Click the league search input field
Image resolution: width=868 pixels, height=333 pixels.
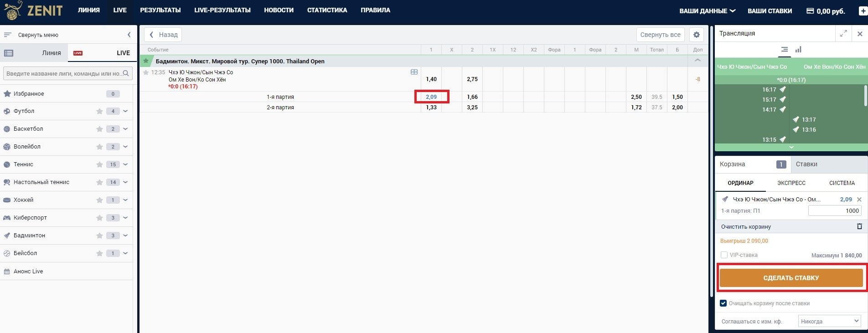(64, 73)
